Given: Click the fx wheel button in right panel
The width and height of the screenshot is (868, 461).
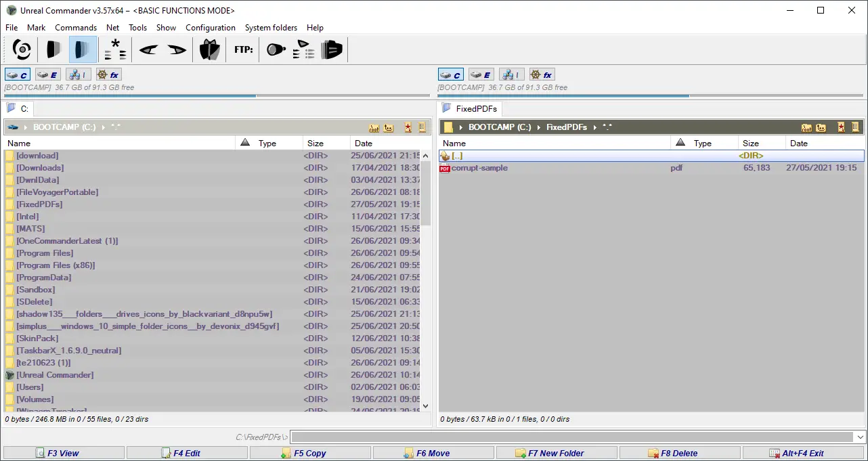Looking at the screenshot, I should point(541,74).
